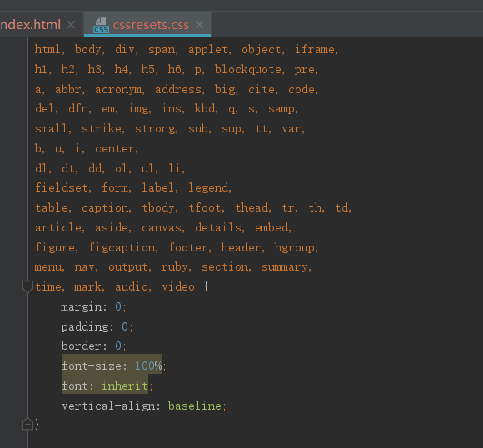Click the 'strong' selector

tap(155, 128)
